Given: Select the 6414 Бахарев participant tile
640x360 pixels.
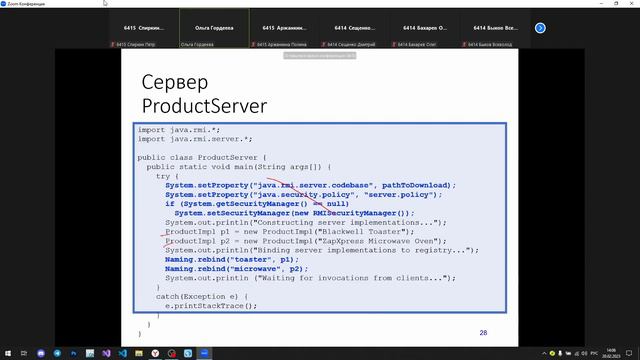Looking at the screenshot, I should pyautogui.click(x=425, y=28).
